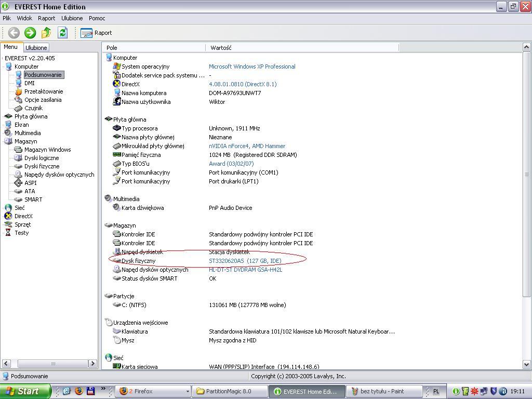This screenshot has width=532, height=399.
Task: Click the Czujnik sensor icon
Action: [x=18, y=108]
